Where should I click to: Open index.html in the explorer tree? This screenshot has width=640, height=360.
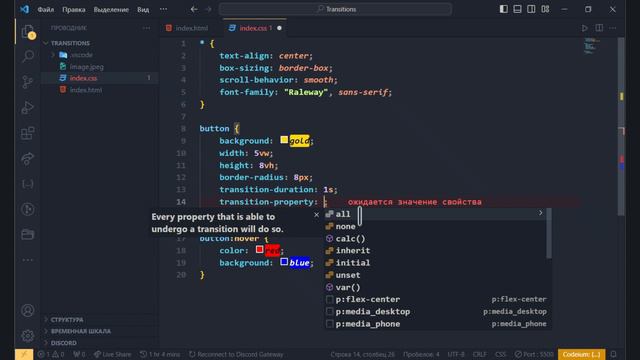86,90
